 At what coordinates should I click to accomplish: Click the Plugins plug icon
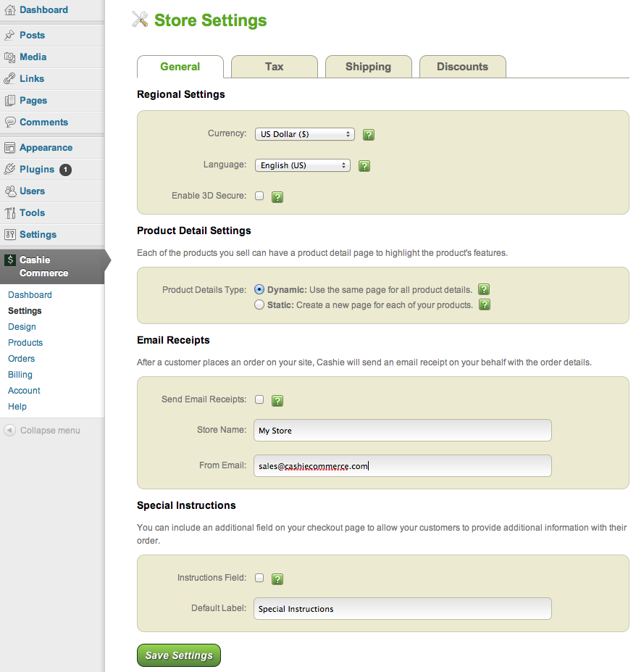coord(10,170)
